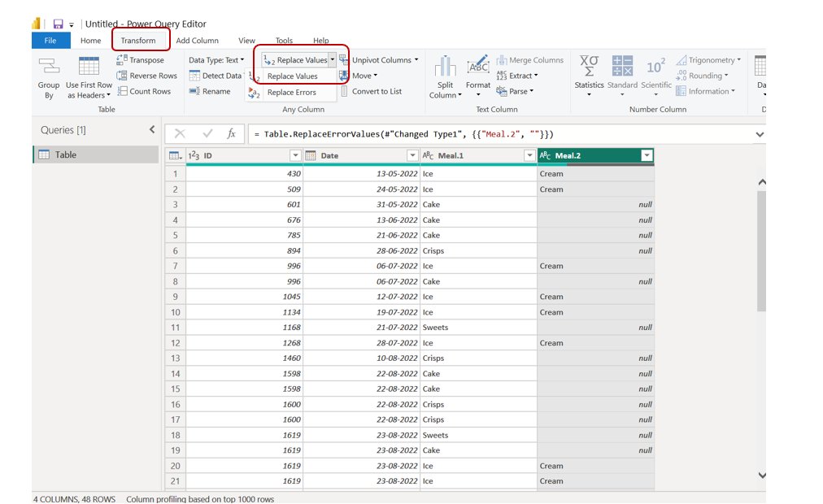This screenshot has height=504, width=823.
Task: Switch to the Home tab
Action: click(x=90, y=41)
